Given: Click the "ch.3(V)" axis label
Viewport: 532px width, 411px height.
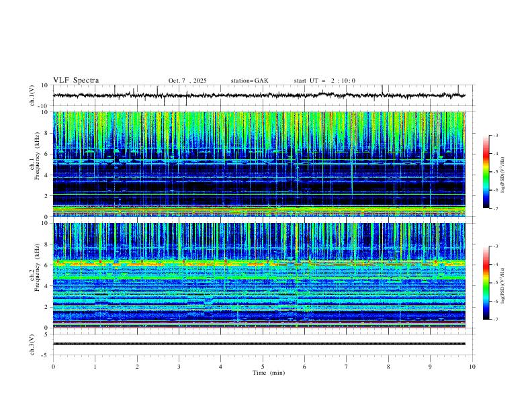Looking at the screenshot, I should tap(32, 345).
